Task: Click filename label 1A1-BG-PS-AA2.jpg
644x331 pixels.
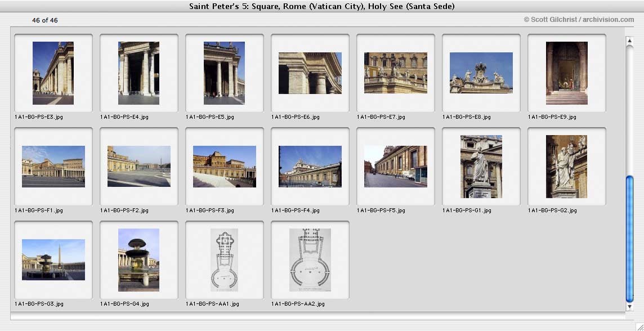Action: pyautogui.click(x=298, y=305)
